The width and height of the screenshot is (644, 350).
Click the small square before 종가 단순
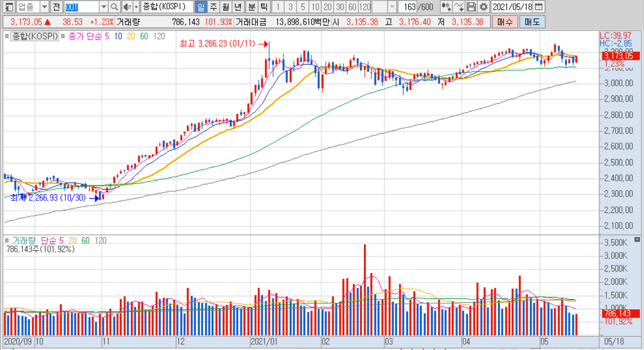coord(63,36)
